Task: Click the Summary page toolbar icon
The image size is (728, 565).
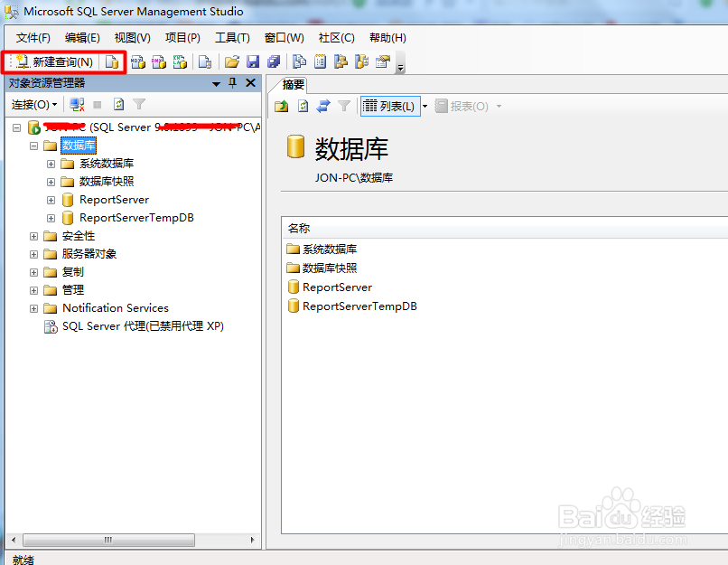Action: click(321, 61)
